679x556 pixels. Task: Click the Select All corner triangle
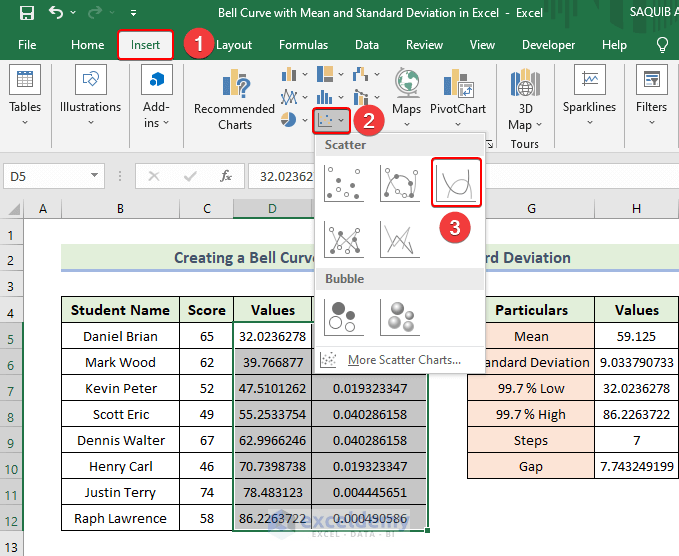click(14, 210)
